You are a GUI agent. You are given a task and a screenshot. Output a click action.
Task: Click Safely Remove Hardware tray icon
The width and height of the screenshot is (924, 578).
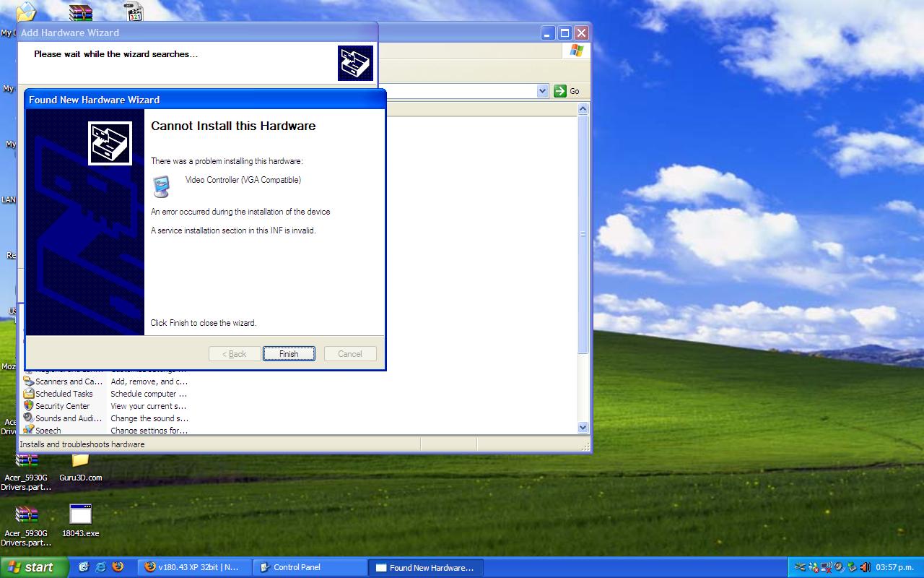click(852, 567)
